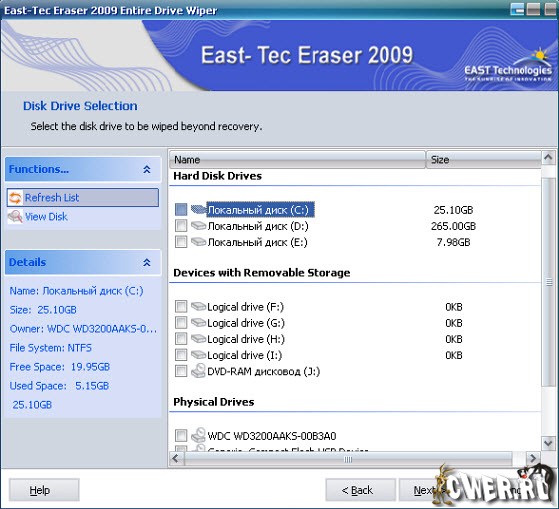Click the WDC WD3200AAKS physical drive icon
The height and width of the screenshot is (509, 559).
[199, 435]
